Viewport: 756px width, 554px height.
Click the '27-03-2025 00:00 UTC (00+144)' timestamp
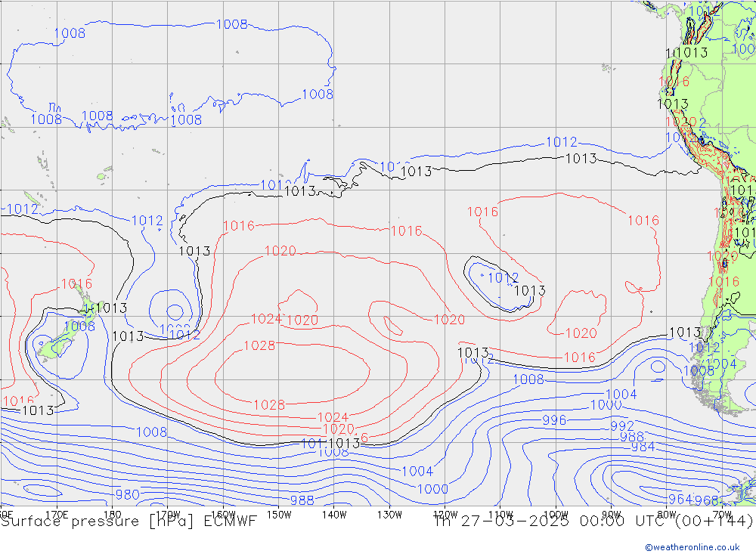pos(606,522)
